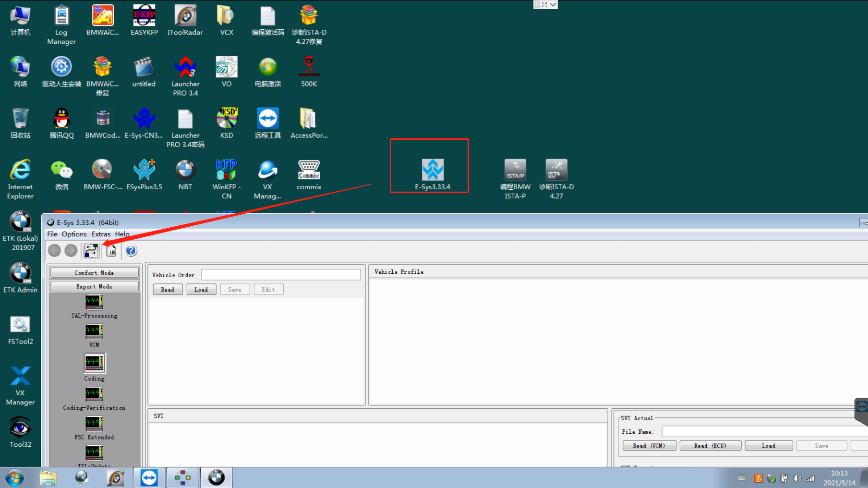Open the WeChat desktop icon
Viewport: 868px width, 488px height.
pyautogui.click(x=61, y=174)
